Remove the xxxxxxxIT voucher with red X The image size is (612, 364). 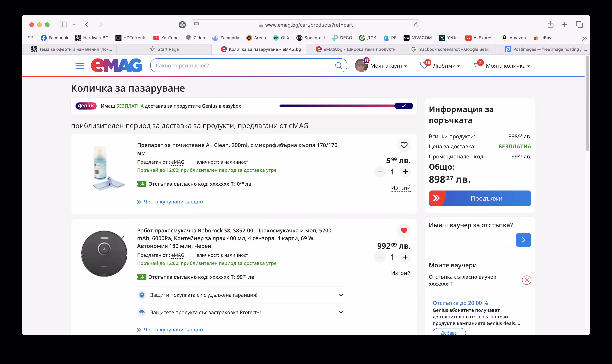[526, 280]
